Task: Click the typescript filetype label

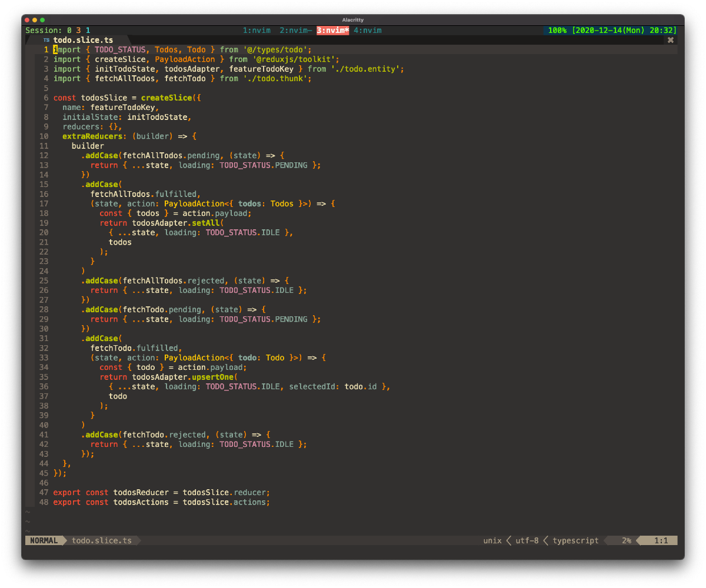Action: point(575,540)
